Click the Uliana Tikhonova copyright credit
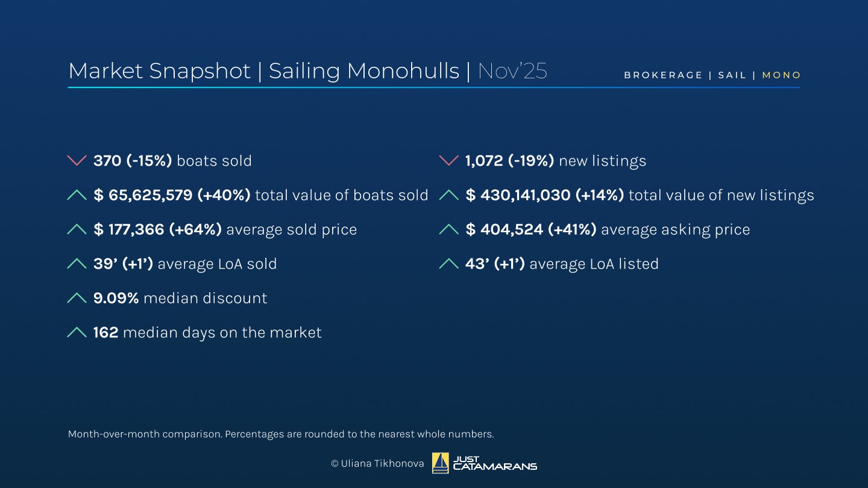The height and width of the screenshot is (488, 868). coord(377,464)
